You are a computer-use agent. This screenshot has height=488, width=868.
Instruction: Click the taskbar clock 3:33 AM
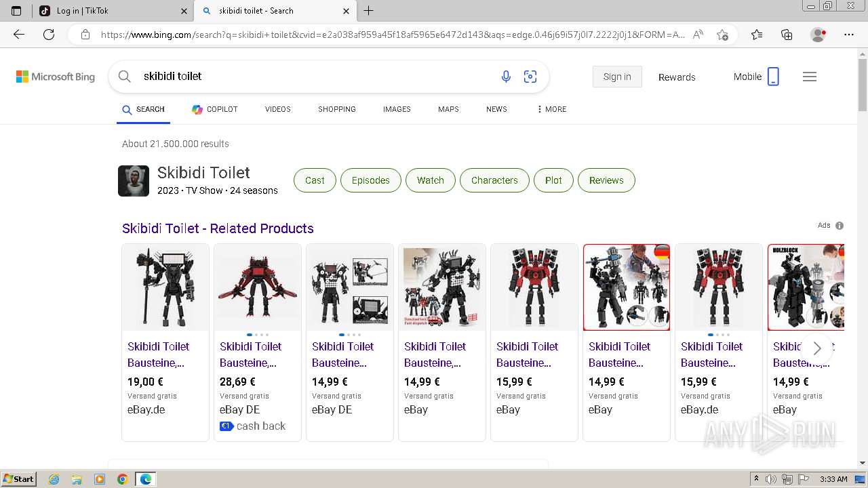[x=833, y=479]
